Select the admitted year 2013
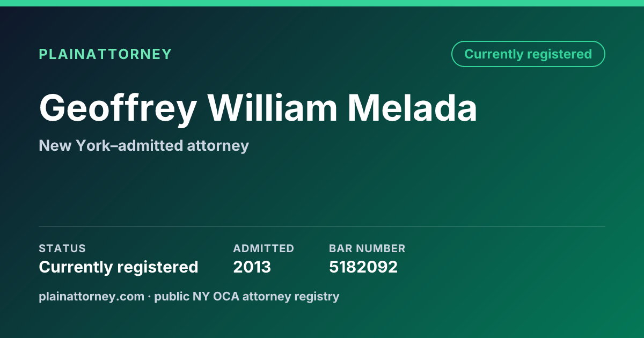This screenshot has height=338, width=644. click(x=252, y=267)
